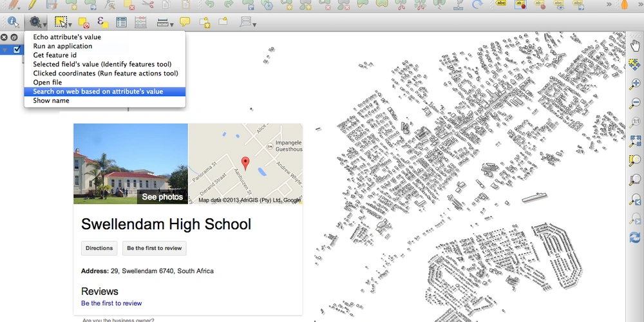
Task: Toggle the layer visibility checkbox in Layers panel
Action: pyautogui.click(x=17, y=50)
